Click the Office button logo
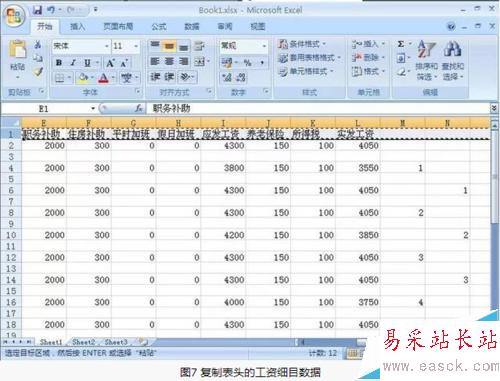The height and width of the screenshot is (381, 500). [14, 16]
